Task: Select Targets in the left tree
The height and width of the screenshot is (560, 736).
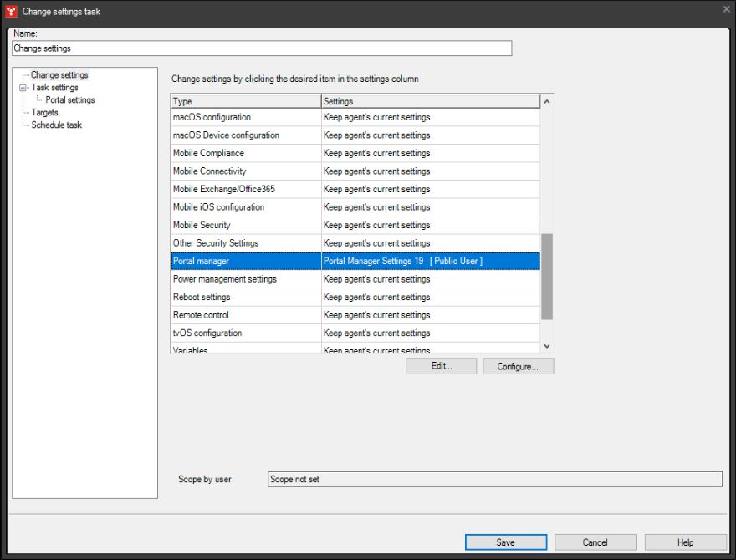Action: [44, 113]
